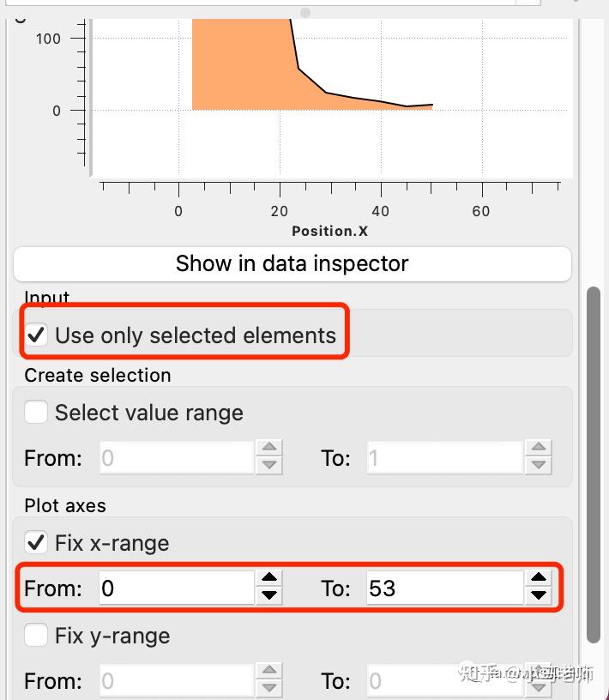Image resolution: width=609 pixels, height=700 pixels.
Task: Click y-range From input field
Action: point(176,681)
